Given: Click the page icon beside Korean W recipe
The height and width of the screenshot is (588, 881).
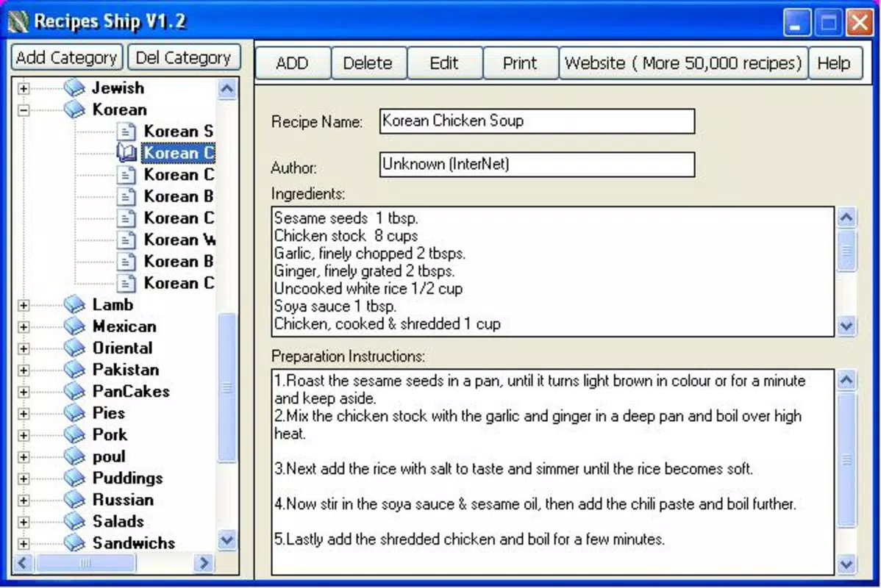Looking at the screenshot, I should [126, 240].
